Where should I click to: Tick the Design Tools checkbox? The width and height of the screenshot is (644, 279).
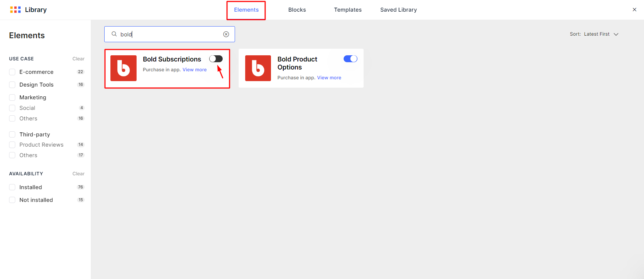tap(12, 85)
